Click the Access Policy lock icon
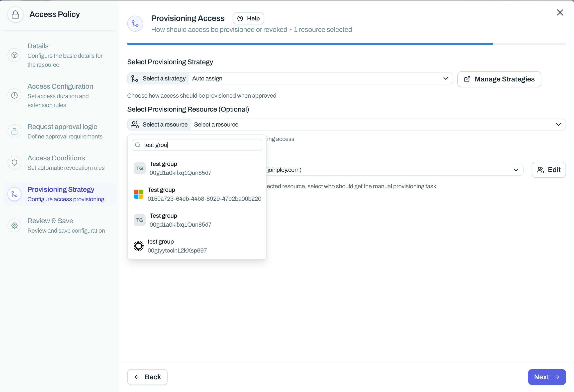574x392 pixels. (15, 14)
